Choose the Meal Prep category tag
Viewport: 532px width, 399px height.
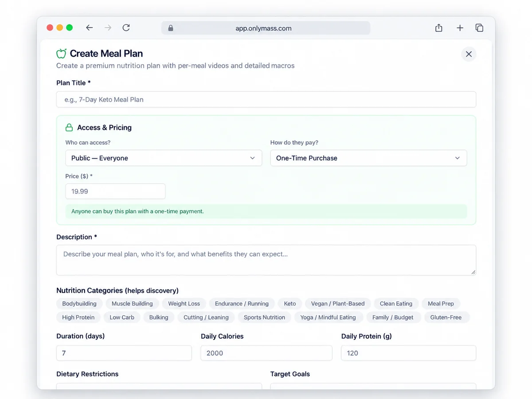tap(441, 304)
